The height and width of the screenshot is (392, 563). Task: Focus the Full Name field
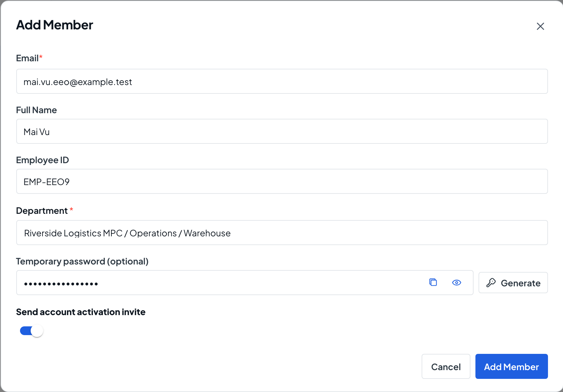pyautogui.click(x=282, y=131)
